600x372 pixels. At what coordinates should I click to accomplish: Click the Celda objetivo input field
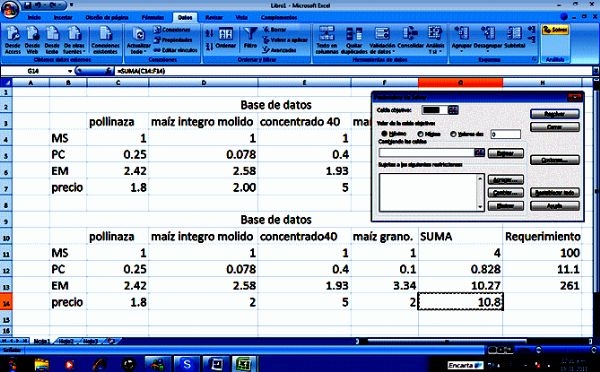coord(434,110)
